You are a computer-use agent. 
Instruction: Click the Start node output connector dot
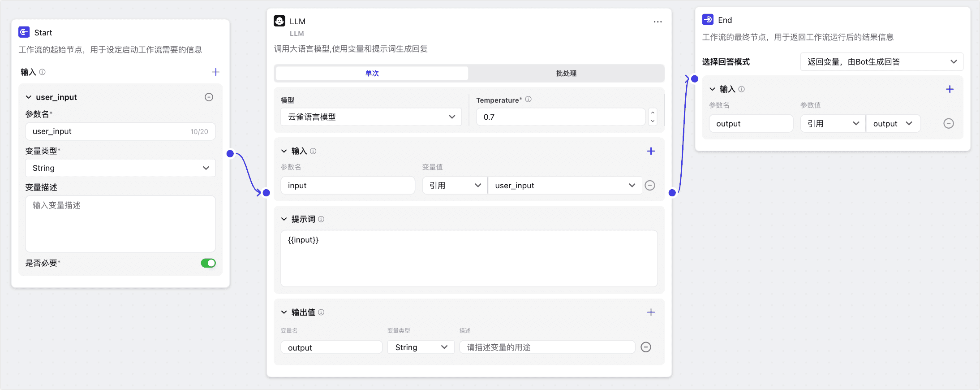click(x=230, y=154)
